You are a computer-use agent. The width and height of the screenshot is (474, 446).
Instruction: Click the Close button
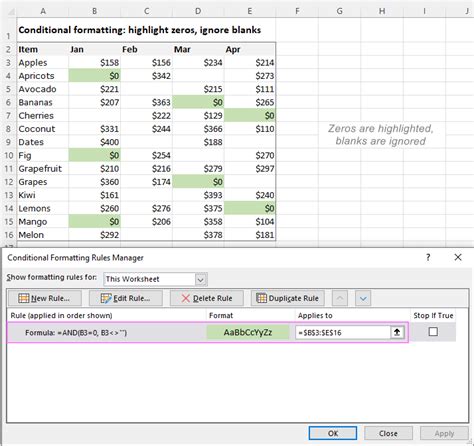pos(388,433)
